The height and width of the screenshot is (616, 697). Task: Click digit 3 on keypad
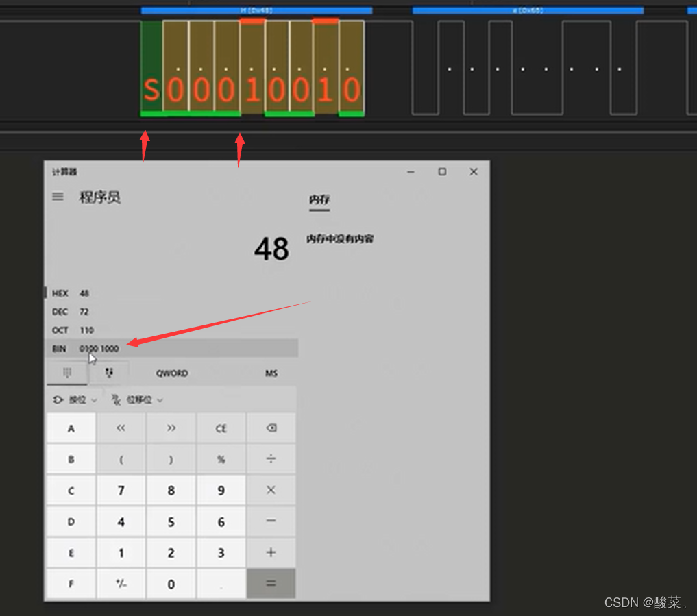tap(221, 552)
